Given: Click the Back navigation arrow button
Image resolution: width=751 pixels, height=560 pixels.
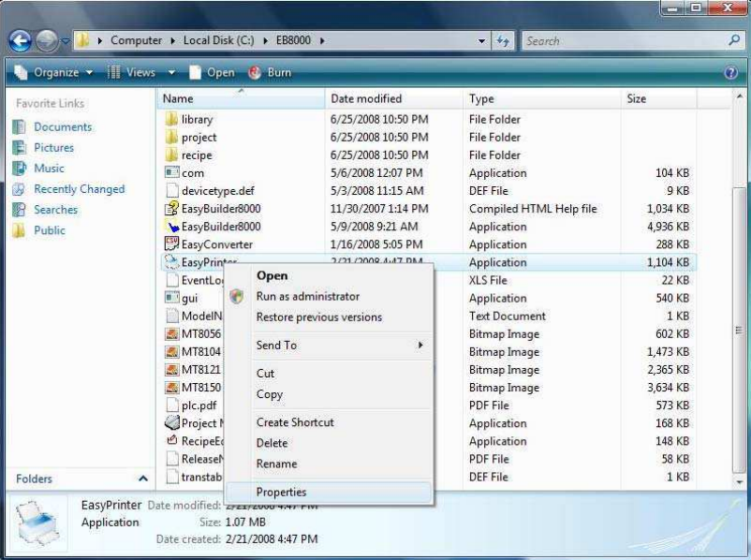Looking at the screenshot, I should 20,40.
